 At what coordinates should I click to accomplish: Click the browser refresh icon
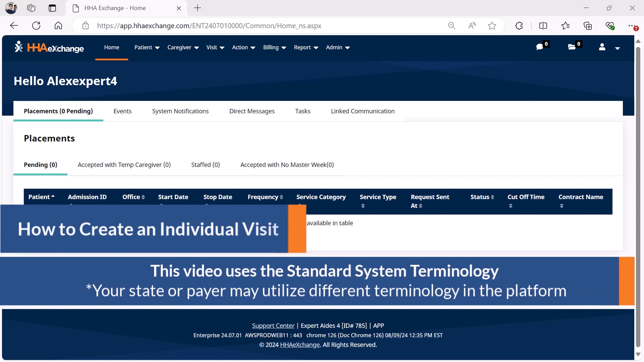[36, 26]
